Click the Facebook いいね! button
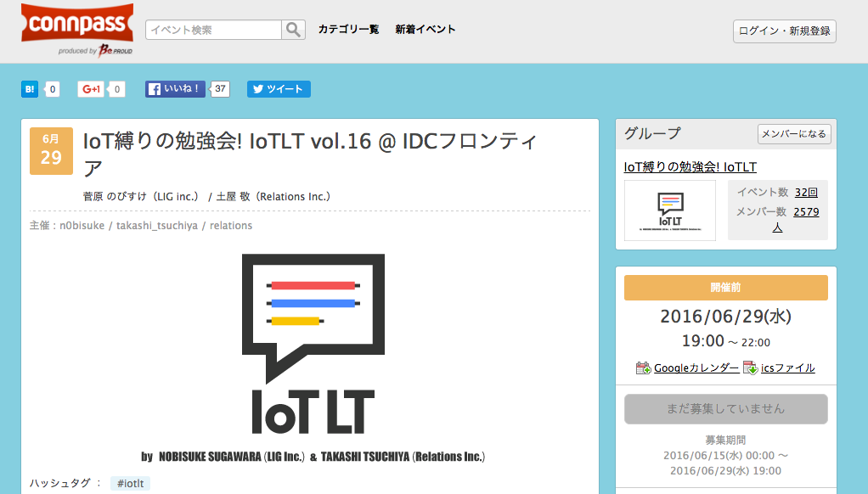This screenshot has width=868, height=494. 175,89
